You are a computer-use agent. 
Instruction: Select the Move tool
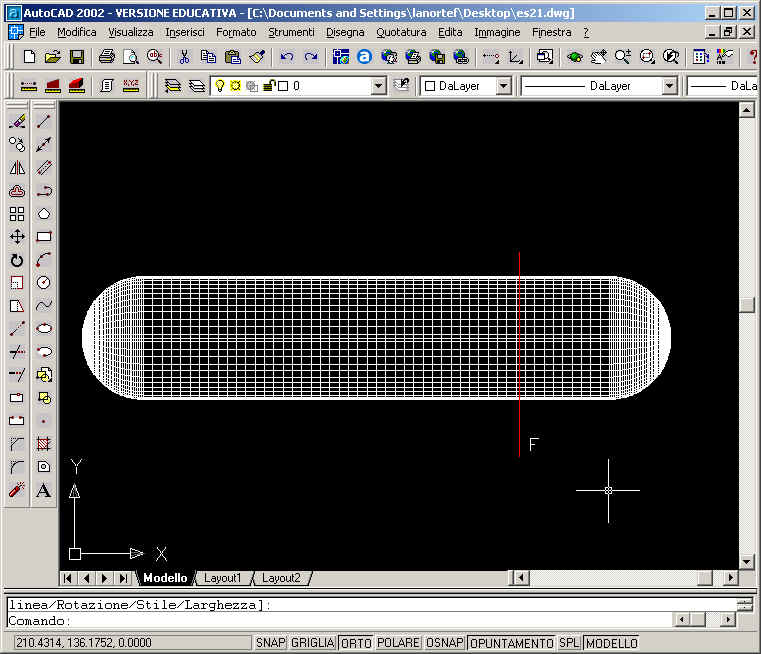(x=17, y=237)
